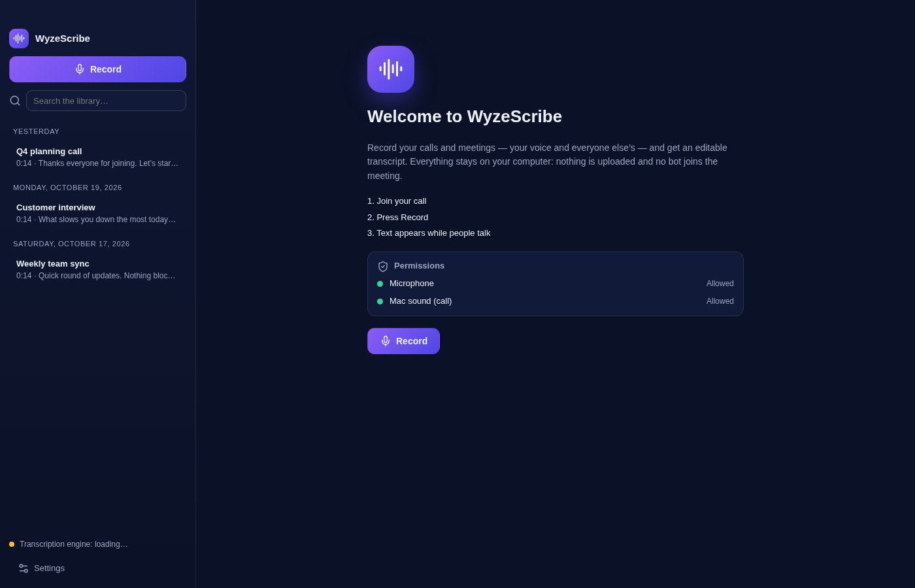Viewport: 915px width, 588px height.
Task: Click the Allowed status for Microphone
Action: coord(720,284)
